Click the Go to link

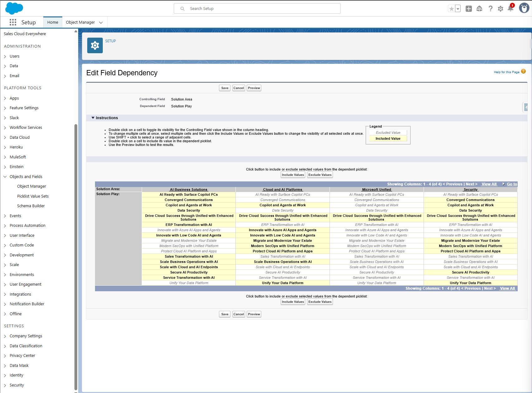pyautogui.click(x=512, y=184)
